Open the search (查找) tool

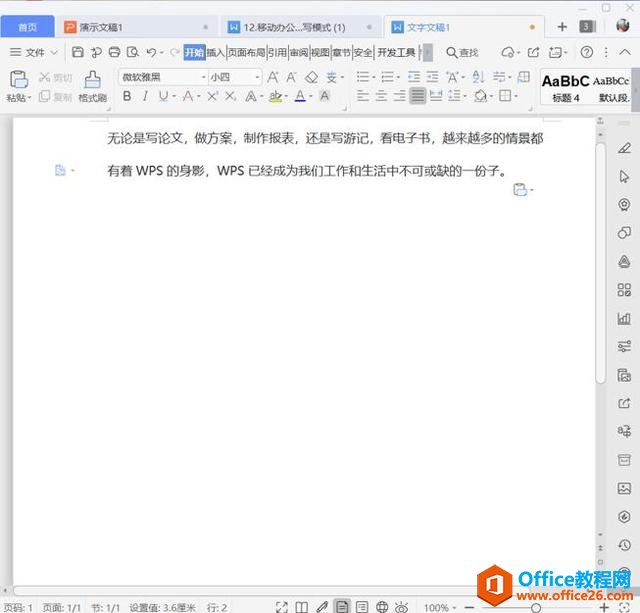point(462,52)
